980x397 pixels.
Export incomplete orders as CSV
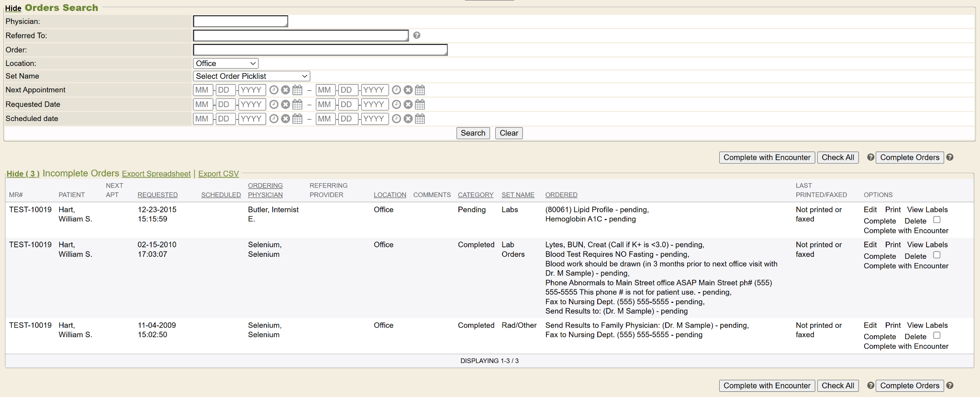218,174
